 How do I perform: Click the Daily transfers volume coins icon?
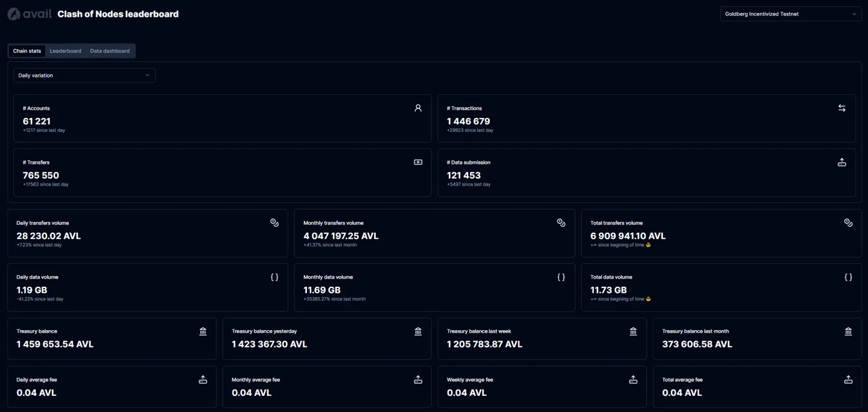[275, 223]
